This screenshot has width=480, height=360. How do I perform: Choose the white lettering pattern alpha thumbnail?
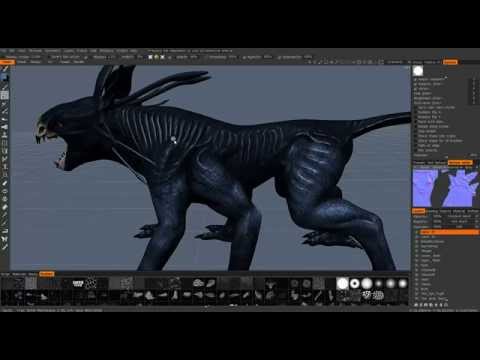click(78, 284)
